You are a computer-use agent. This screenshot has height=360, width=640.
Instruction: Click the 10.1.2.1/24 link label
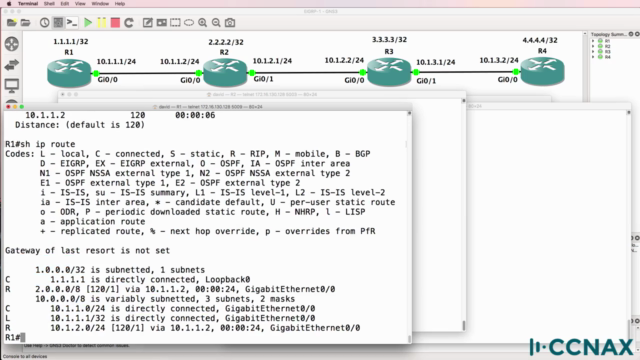click(x=272, y=61)
